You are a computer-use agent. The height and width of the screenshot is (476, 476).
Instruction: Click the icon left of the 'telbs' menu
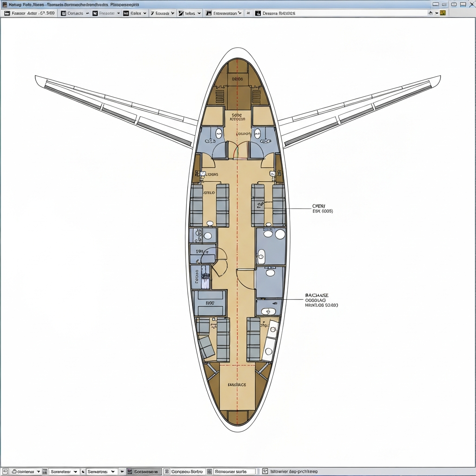coord(181,13)
